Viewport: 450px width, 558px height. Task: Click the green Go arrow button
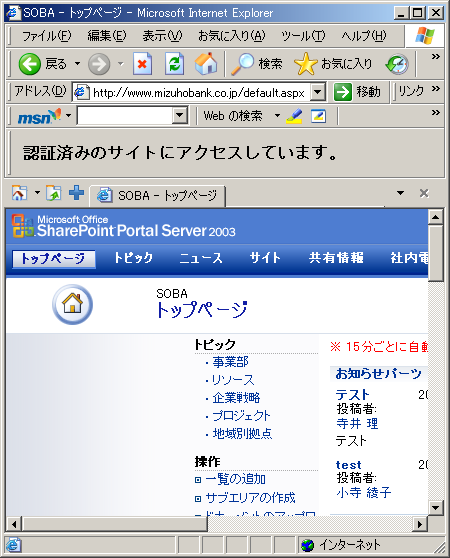pos(343,92)
